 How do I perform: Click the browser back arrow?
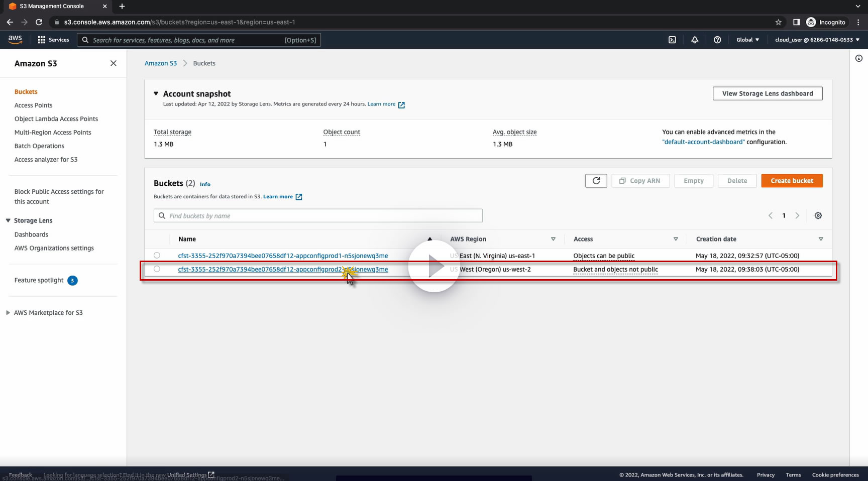10,22
